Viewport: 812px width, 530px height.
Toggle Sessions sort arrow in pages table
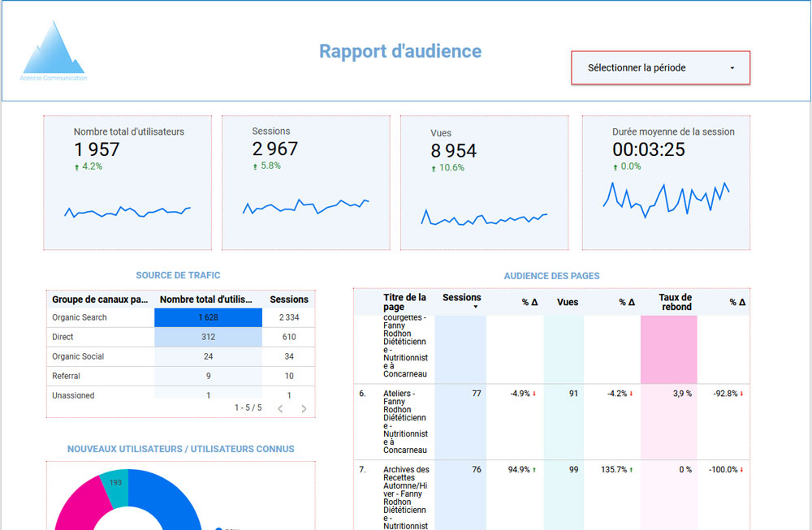[x=475, y=307]
